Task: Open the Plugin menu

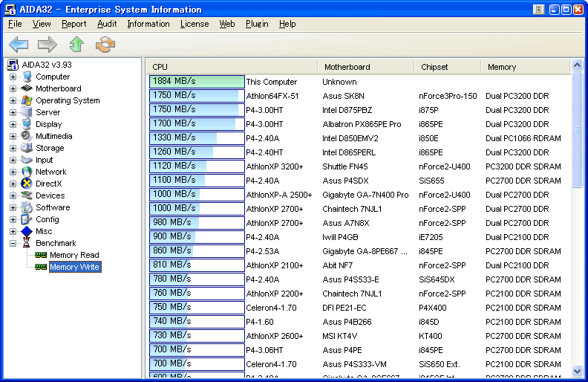Action: pyautogui.click(x=257, y=24)
